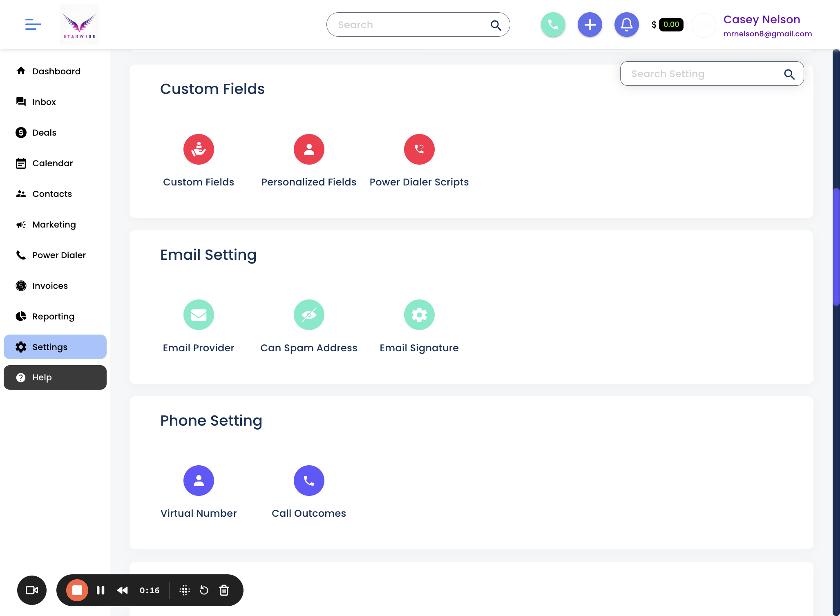This screenshot has height=616, width=840.
Task: Select Settings in sidebar
Action: click(x=55, y=347)
